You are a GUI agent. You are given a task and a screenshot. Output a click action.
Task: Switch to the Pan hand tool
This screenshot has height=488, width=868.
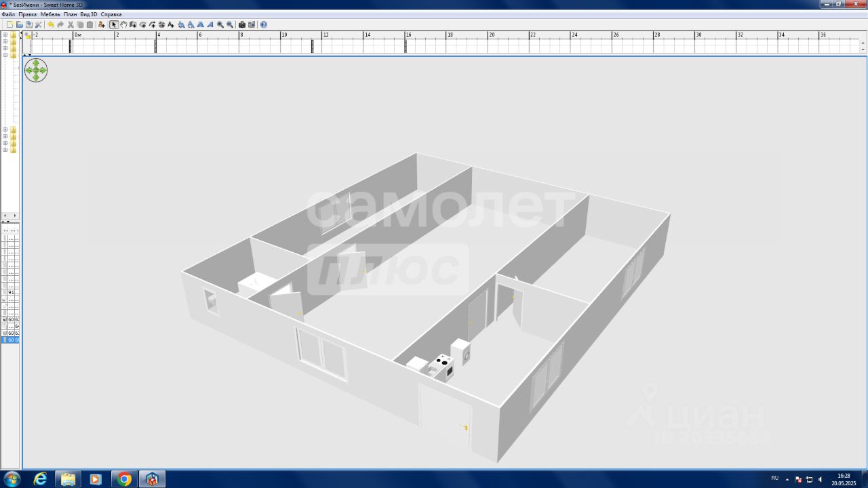click(123, 24)
